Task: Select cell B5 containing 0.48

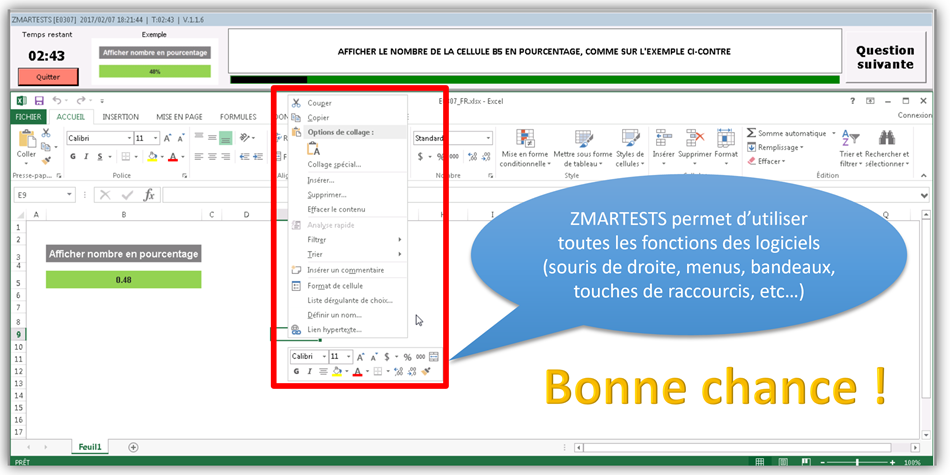Action: click(124, 280)
